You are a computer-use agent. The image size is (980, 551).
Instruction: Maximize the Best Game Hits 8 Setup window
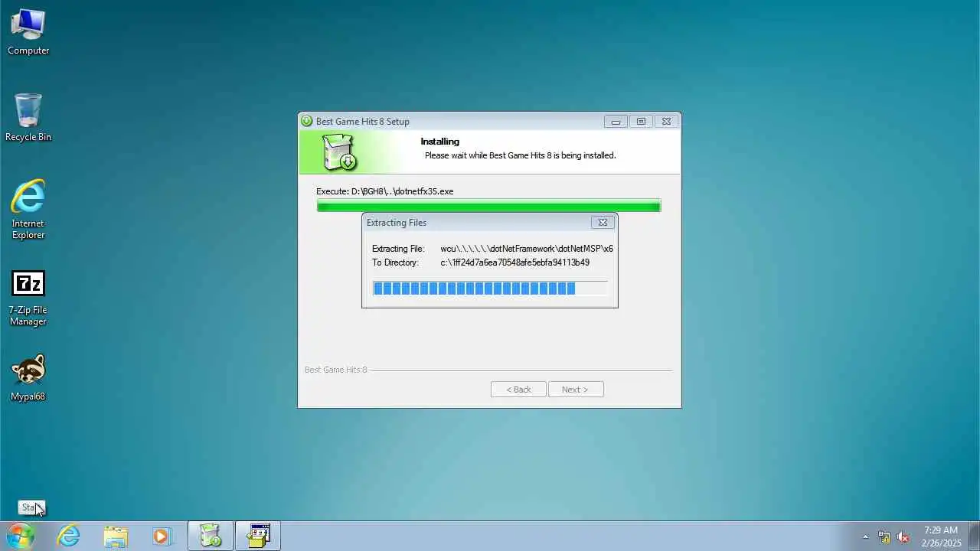tap(641, 121)
